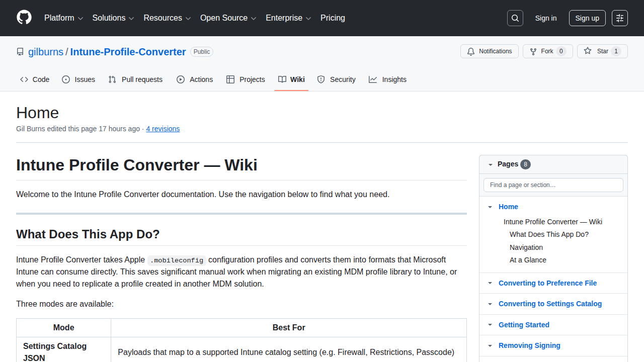The width and height of the screenshot is (644, 362).
Task: Collapse the Pages list caret
Action: (x=490, y=164)
